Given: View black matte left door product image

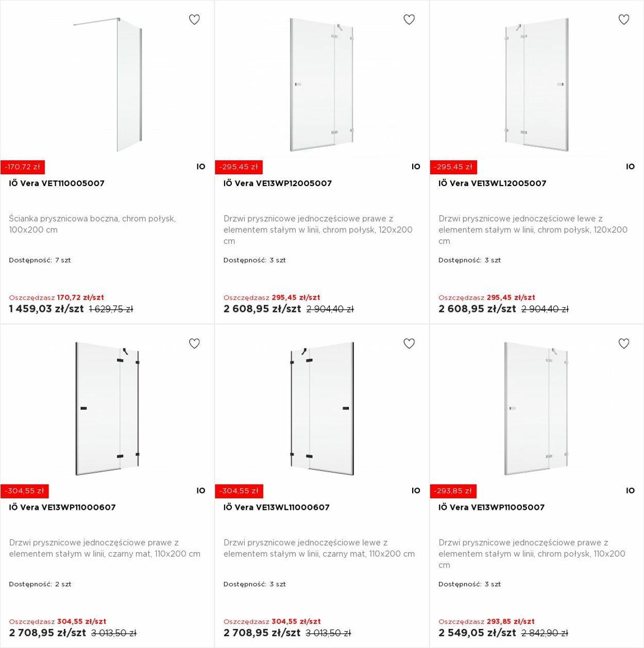Looking at the screenshot, I should 322,408.
